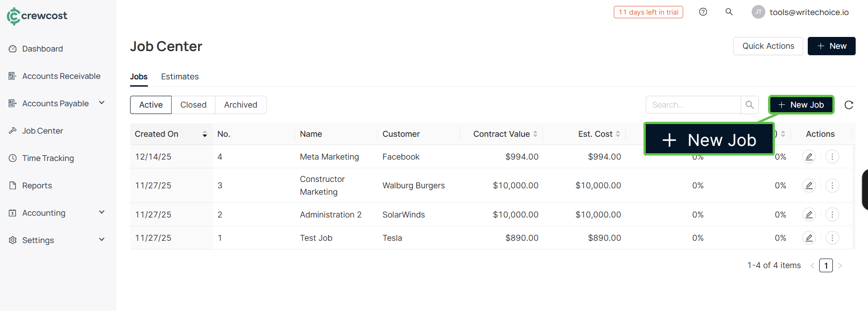
Task: Go to Dashboard in sidebar
Action: tap(42, 49)
